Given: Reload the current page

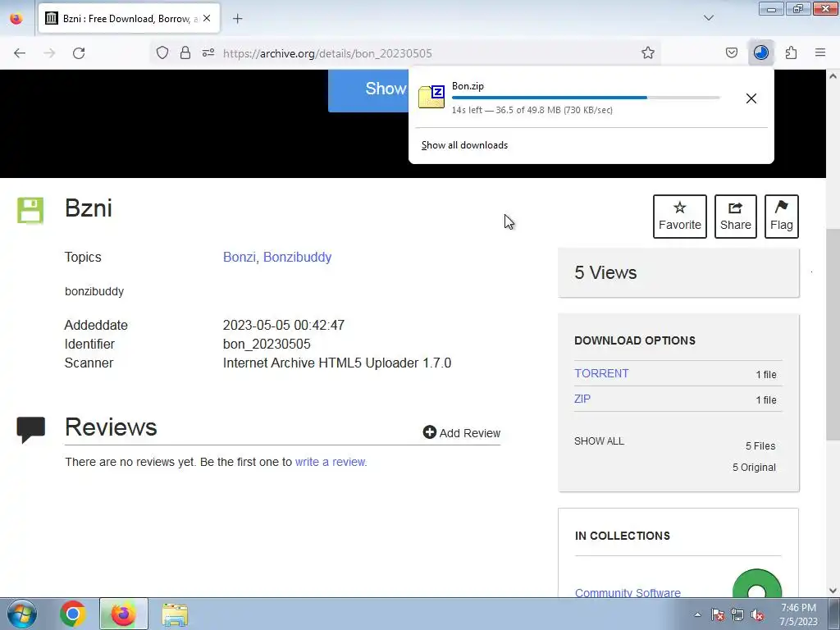Looking at the screenshot, I should (x=79, y=53).
